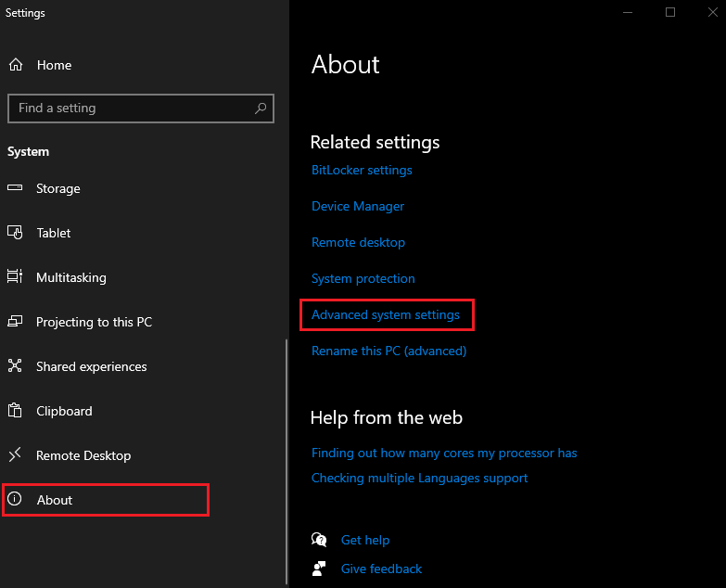Click Rename this PC (advanced) link
The height and width of the screenshot is (588, 726).
click(388, 351)
